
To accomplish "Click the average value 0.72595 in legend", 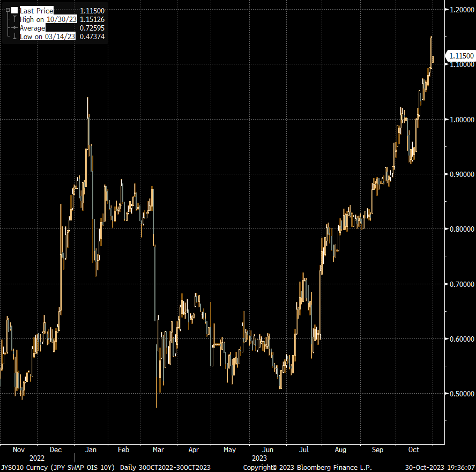I will (x=92, y=28).
